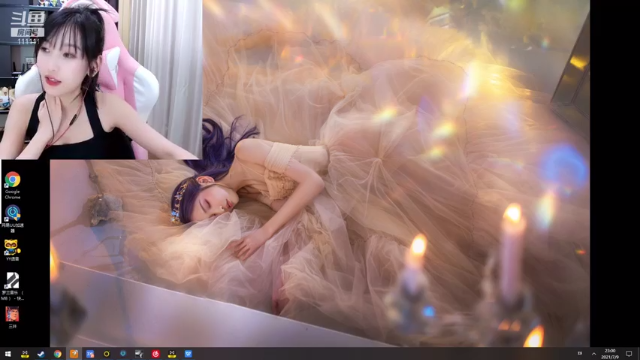Screen dimensions: 640x360
Task: Click the input method tray indicator
Action: coord(580,353)
